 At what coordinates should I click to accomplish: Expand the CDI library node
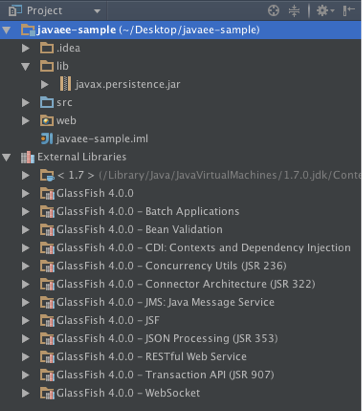coord(26,248)
